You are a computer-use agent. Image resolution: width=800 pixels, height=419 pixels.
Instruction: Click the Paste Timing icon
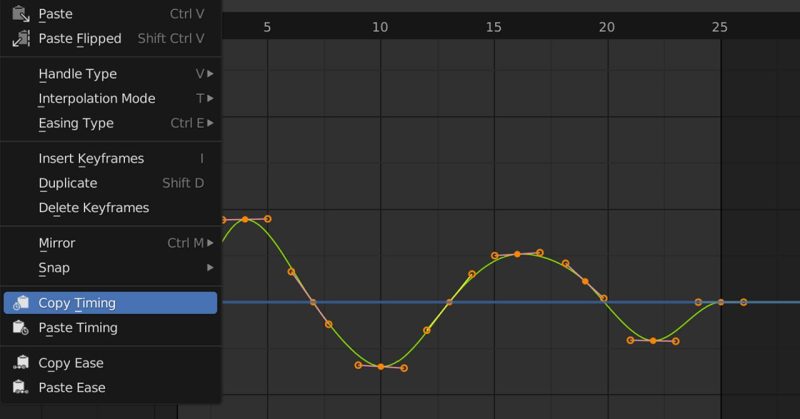pos(20,328)
